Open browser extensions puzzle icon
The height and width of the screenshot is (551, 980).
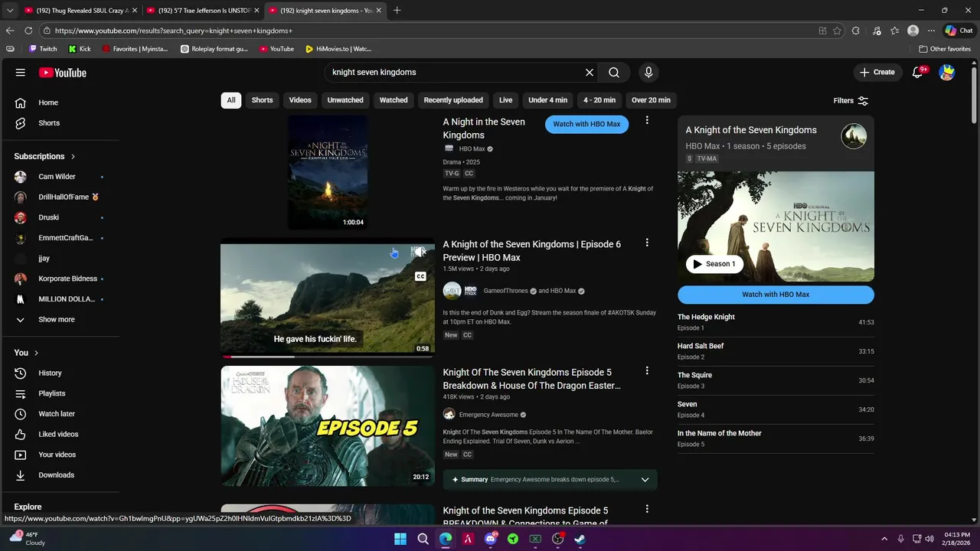(x=856, y=31)
